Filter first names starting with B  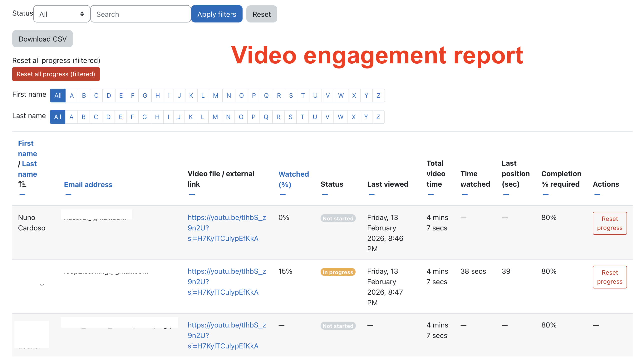point(84,95)
